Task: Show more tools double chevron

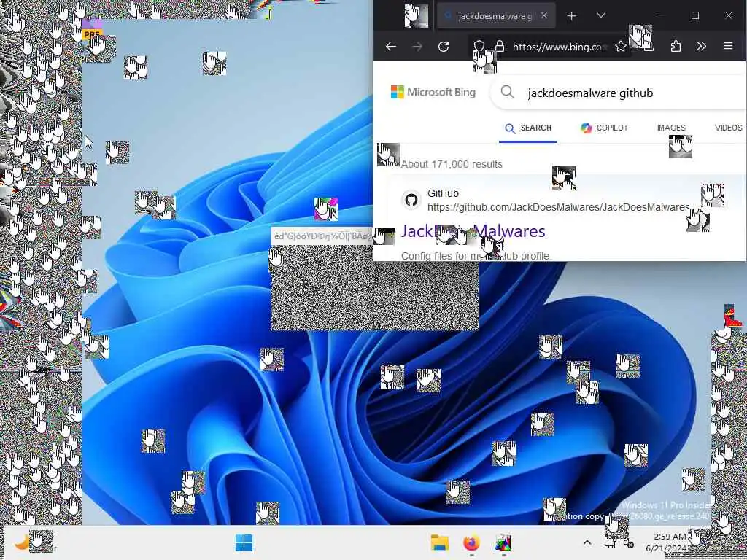Action: [x=701, y=46]
